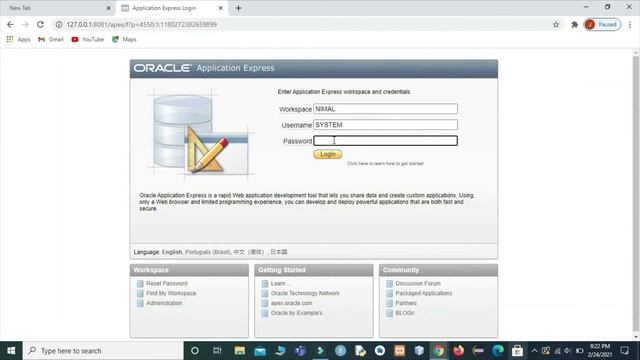640x360 pixels.
Task: Select English language link
Action: pos(172,252)
